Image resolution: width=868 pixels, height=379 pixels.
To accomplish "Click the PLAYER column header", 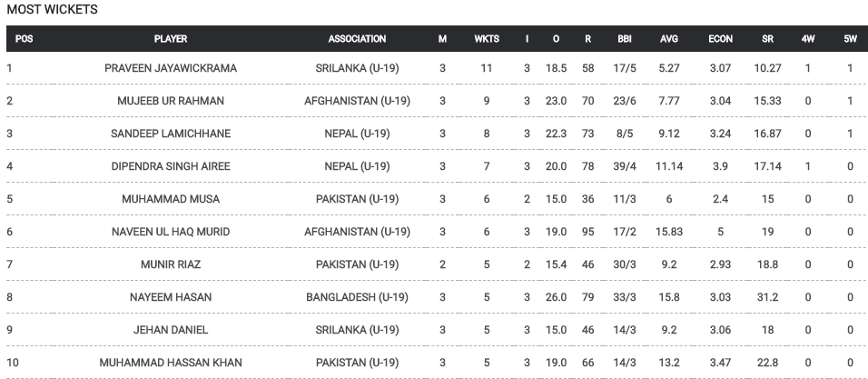I will (171, 39).
